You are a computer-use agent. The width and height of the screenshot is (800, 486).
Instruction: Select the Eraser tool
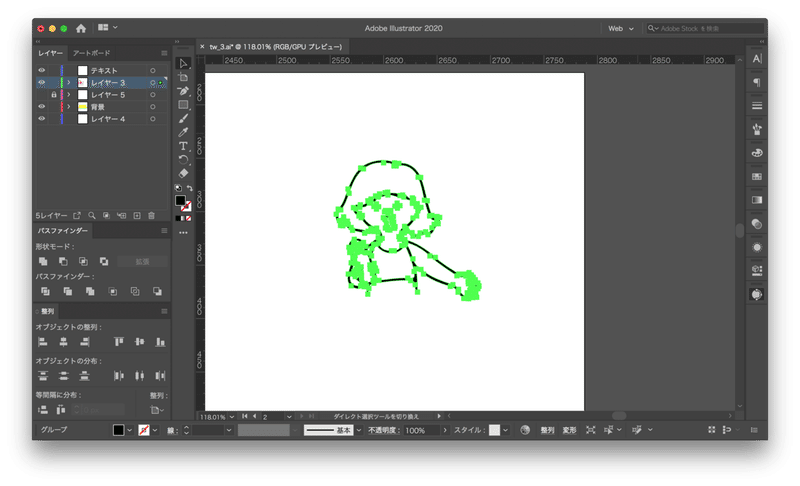[x=183, y=173]
